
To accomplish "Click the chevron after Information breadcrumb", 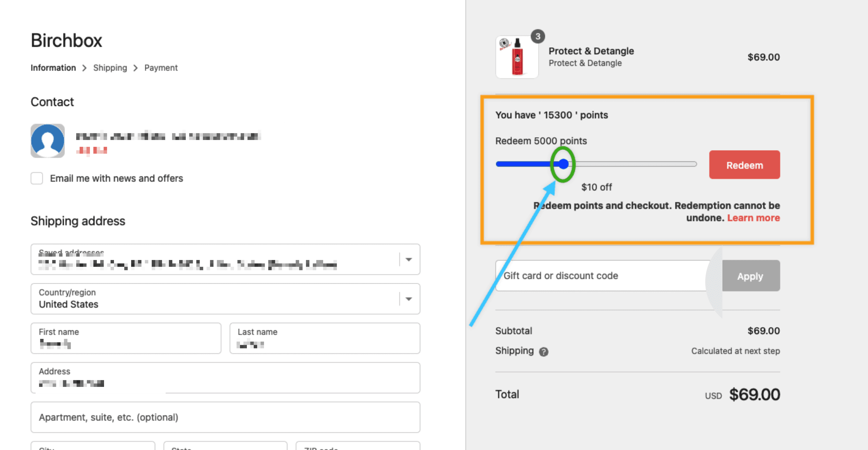I will point(84,68).
